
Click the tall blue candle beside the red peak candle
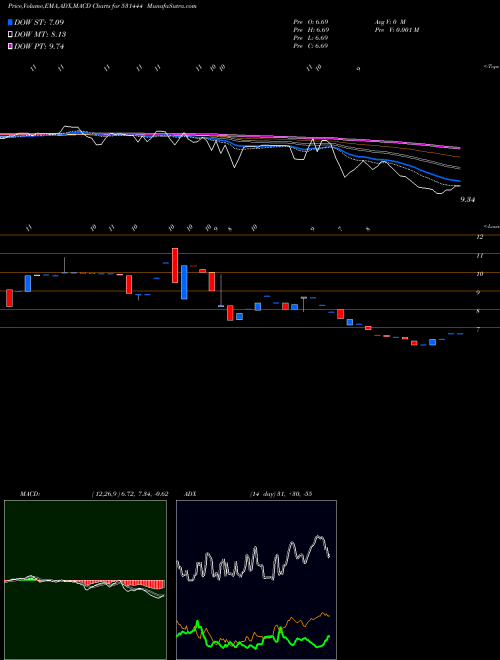click(x=184, y=282)
